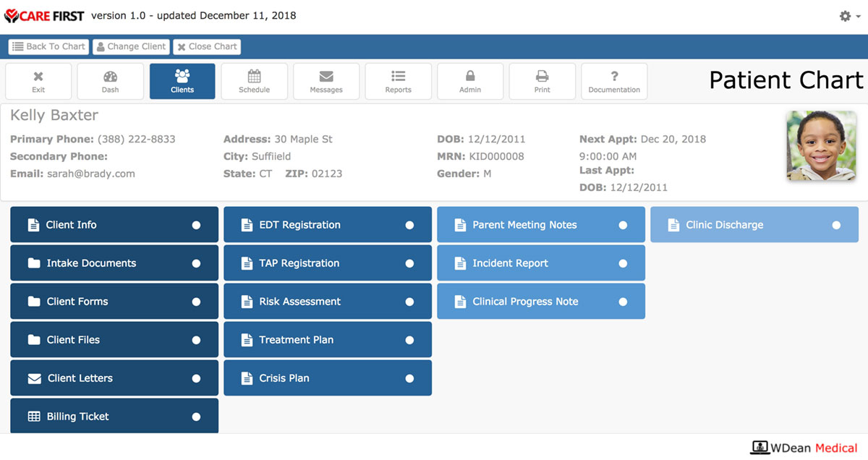The image size is (868, 460).
Task: Click the document icon on Treatment Plan
Action: (247, 340)
